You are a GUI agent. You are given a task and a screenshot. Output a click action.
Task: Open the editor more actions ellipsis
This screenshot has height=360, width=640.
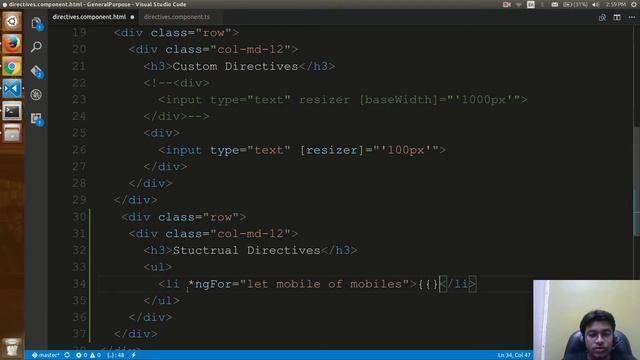(x=632, y=17)
